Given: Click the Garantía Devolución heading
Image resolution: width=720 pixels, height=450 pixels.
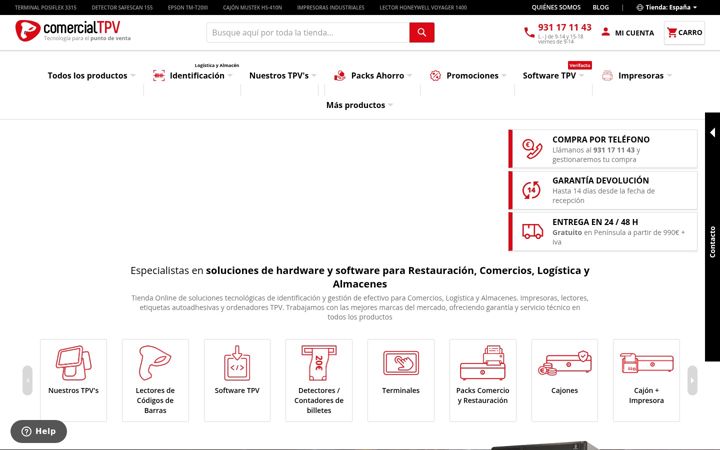Looking at the screenshot, I should coord(601,180).
